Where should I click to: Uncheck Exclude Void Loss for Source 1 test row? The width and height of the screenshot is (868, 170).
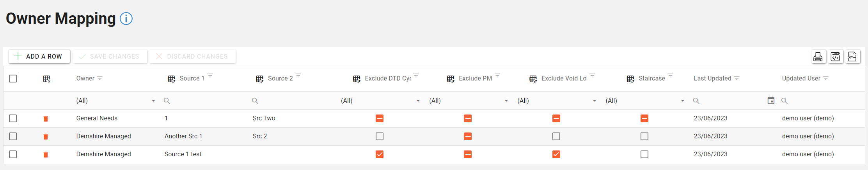[x=556, y=154]
